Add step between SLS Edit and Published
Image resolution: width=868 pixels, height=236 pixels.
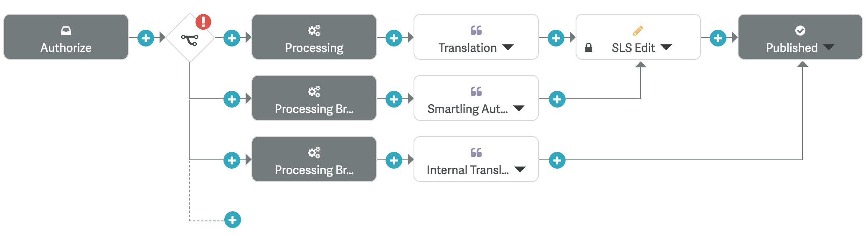coord(718,38)
